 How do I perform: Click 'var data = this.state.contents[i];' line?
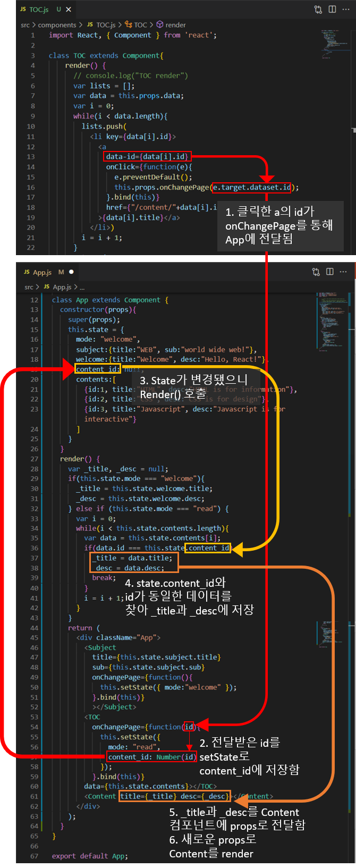click(152, 538)
